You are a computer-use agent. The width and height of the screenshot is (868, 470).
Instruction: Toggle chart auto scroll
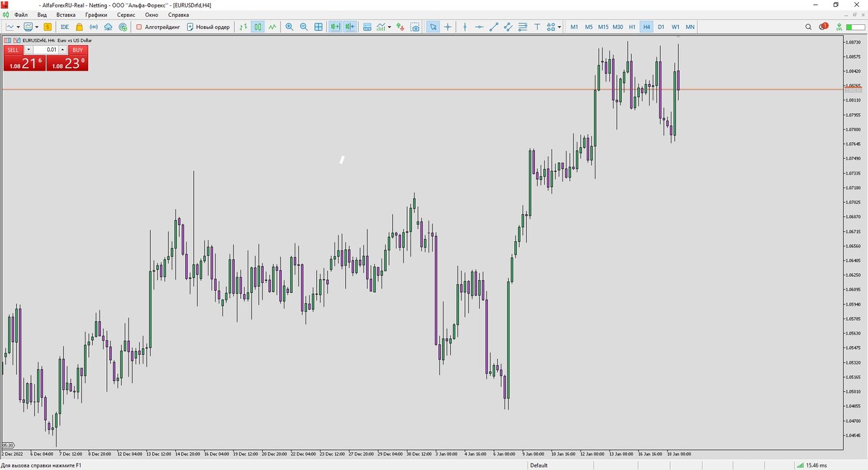(334, 27)
